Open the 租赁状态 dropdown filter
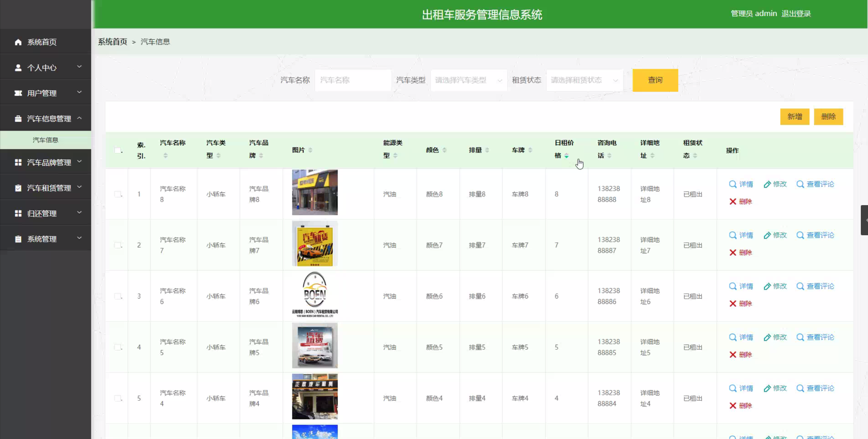Image resolution: width=868 pixels, height=439 pixels. (x=584, y=80)
